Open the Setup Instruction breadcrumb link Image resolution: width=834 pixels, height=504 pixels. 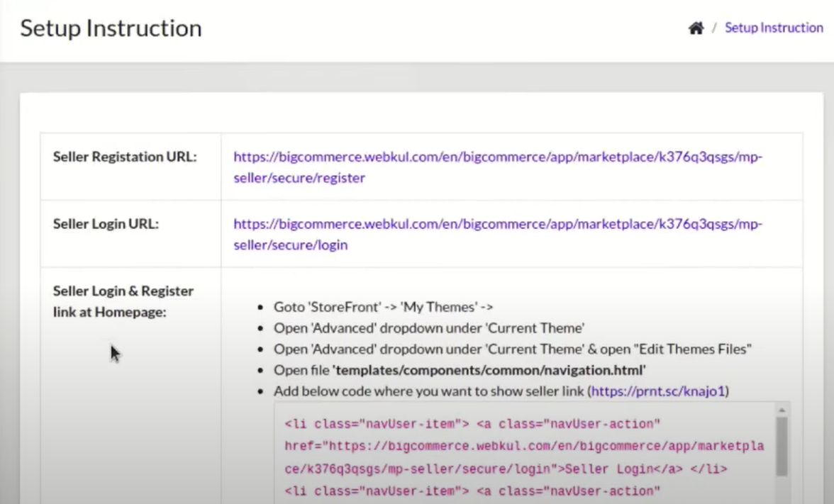click(x=774, y=28)
